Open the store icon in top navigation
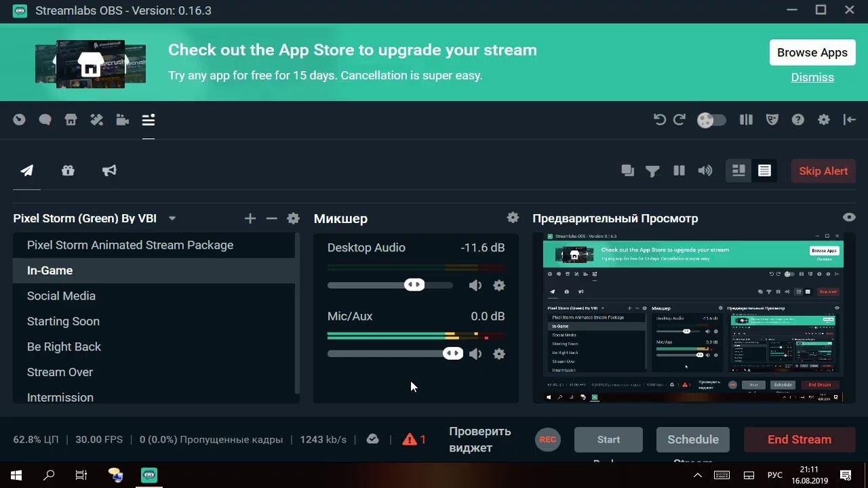868x488 pixels. tap(71, 120)
